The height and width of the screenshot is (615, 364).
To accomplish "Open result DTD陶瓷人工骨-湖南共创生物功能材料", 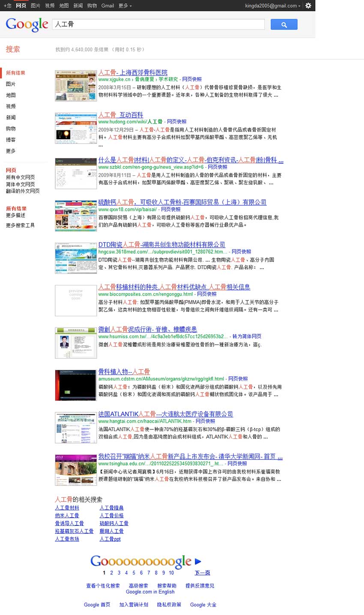I will (162, 244).
